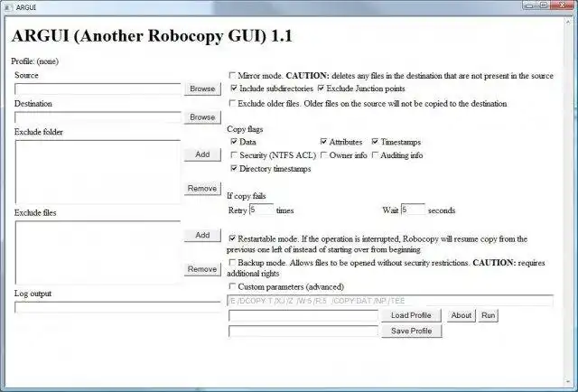Click the Wait seconds field

[413, 210]
